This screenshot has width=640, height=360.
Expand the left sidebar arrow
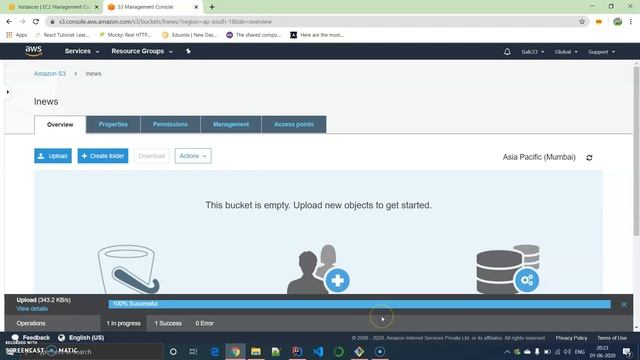(x=8, y=92)
